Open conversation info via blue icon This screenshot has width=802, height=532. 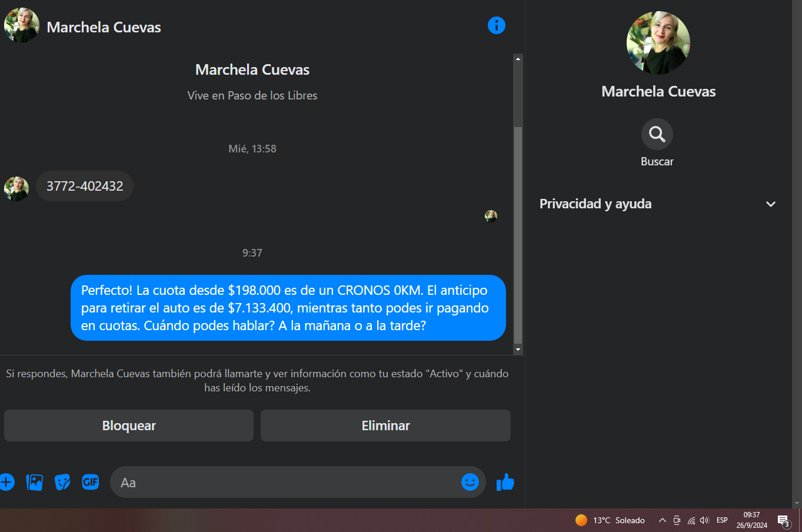497,25
